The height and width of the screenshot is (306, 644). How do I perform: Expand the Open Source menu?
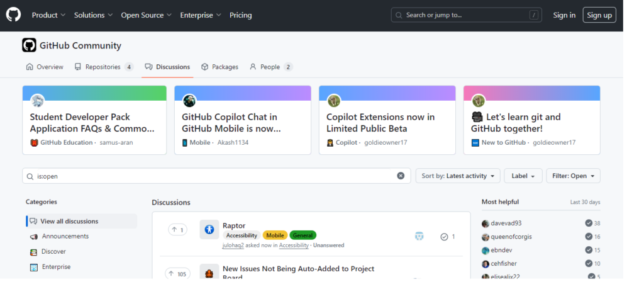click(x=146, y=15)
